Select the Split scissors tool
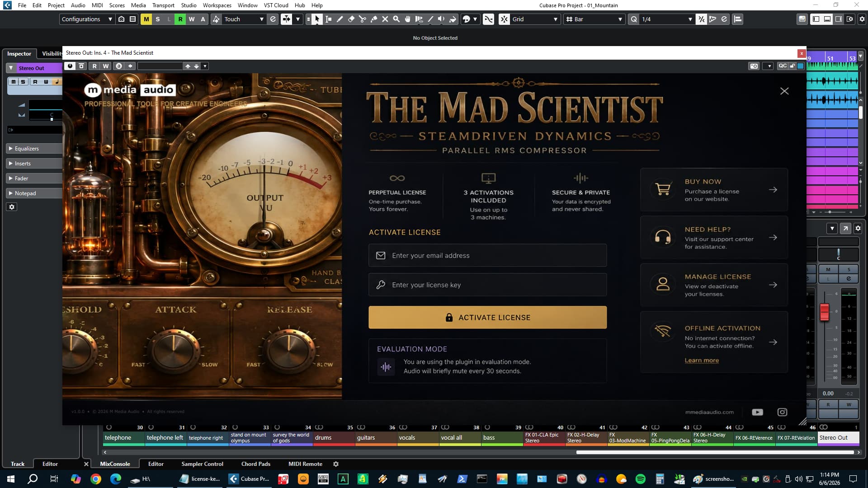 coord(363,19)
